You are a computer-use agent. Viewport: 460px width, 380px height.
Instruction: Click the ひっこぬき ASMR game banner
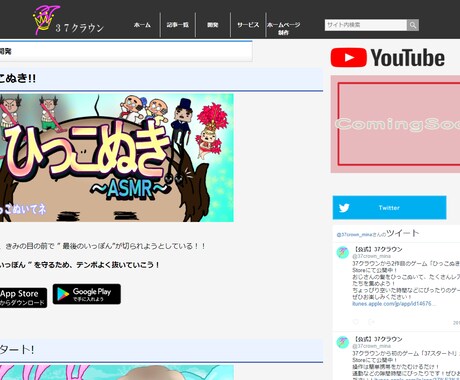tap(117, 158)
